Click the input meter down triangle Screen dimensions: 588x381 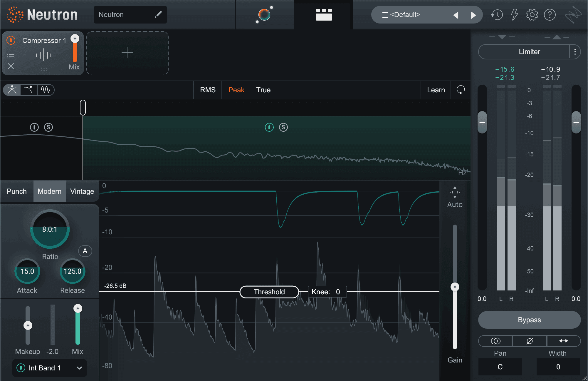click(502, 37)
